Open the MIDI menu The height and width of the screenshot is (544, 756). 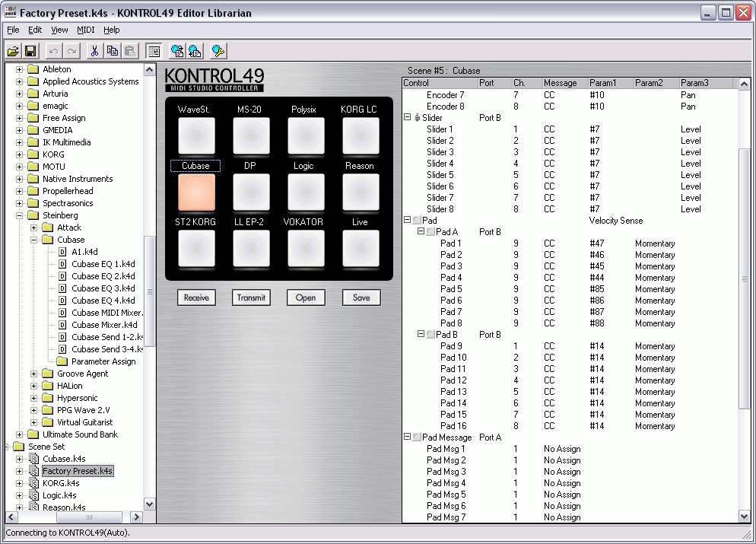click(85, 30)
